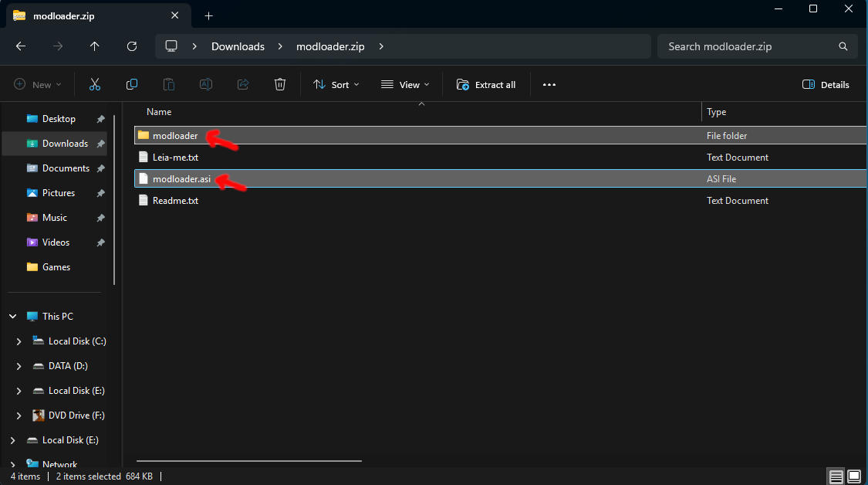Open Desktop in the sidebar
868x485 pixels.
tap(59, 119)
